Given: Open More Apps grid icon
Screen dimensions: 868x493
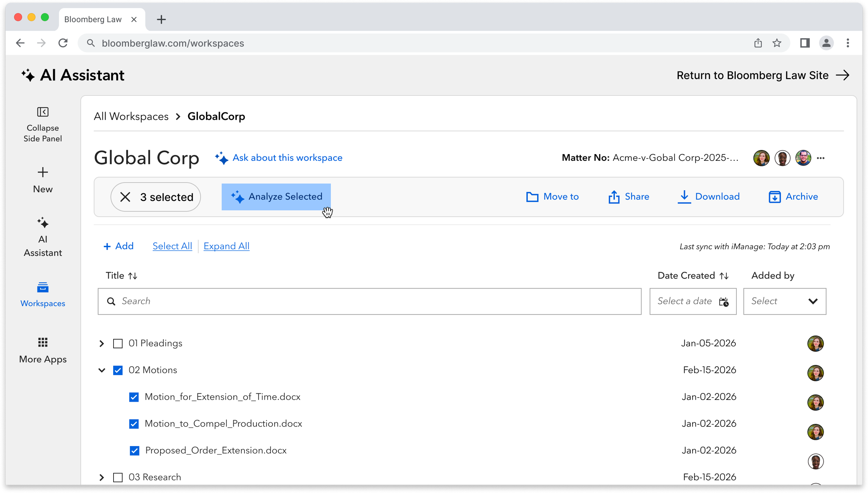Looking at the screenshot, I should pyautogui.click(x=42, y=342).
